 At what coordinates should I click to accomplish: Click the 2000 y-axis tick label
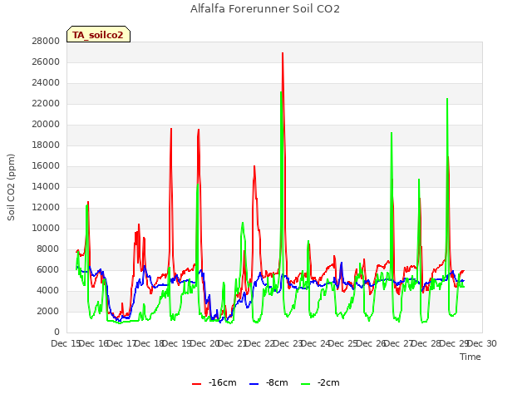(x=48, y=311)
